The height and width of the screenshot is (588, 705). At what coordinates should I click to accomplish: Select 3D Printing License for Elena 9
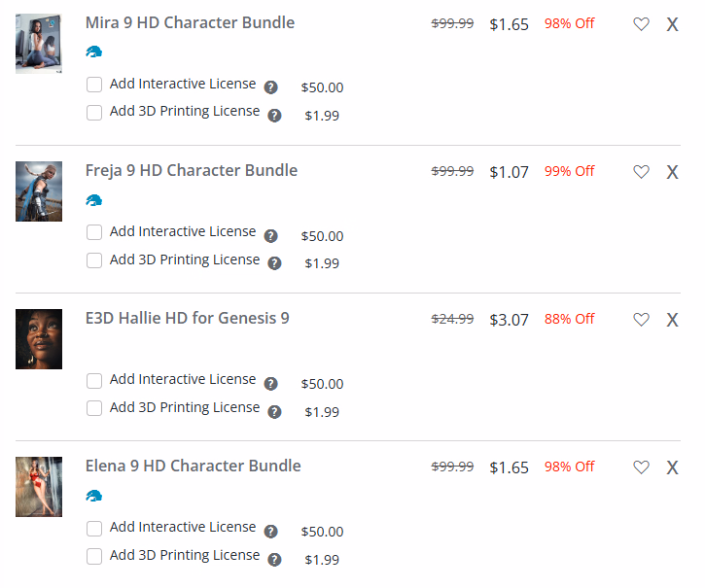[x=94, y=556]
